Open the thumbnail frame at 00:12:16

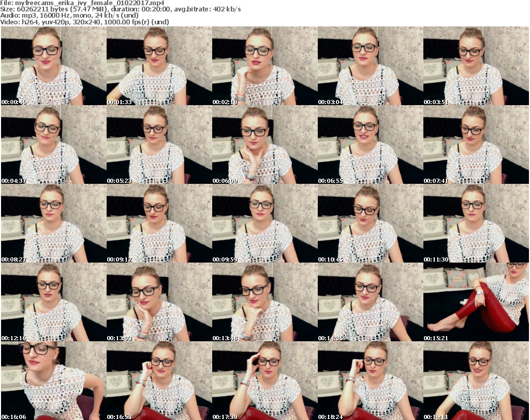pos(53,302)
